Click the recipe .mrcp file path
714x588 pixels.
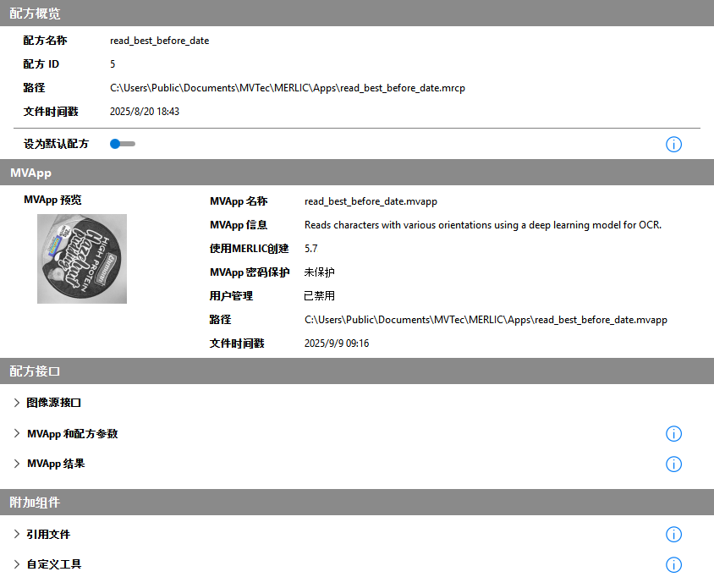point(288,88)
